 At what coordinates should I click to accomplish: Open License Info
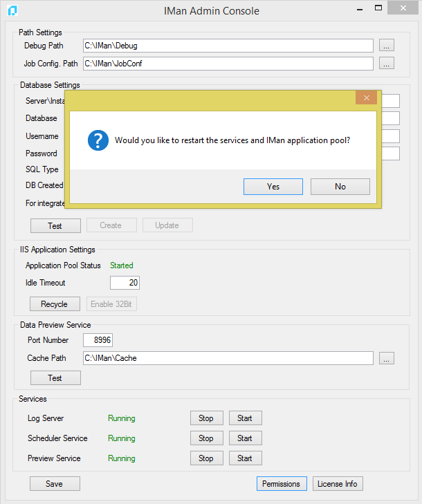click(x=337, y=484)
